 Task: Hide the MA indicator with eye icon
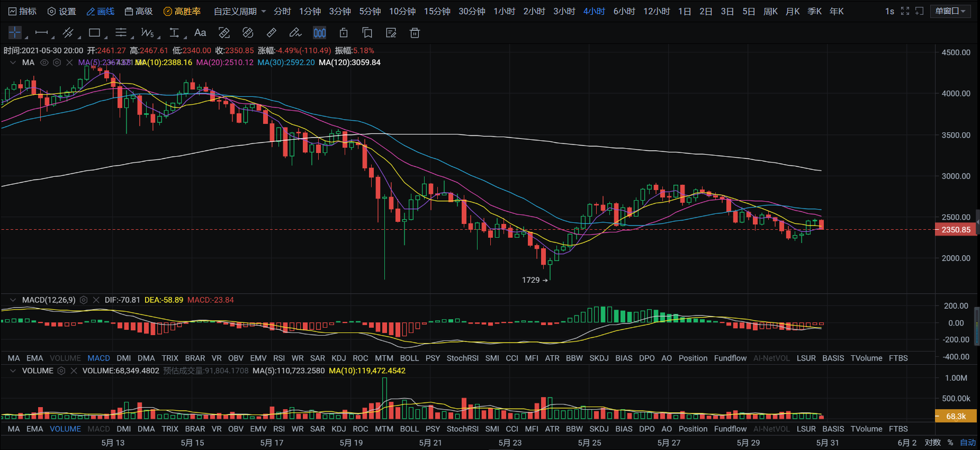pyautogui.click(x=44, y=62)
